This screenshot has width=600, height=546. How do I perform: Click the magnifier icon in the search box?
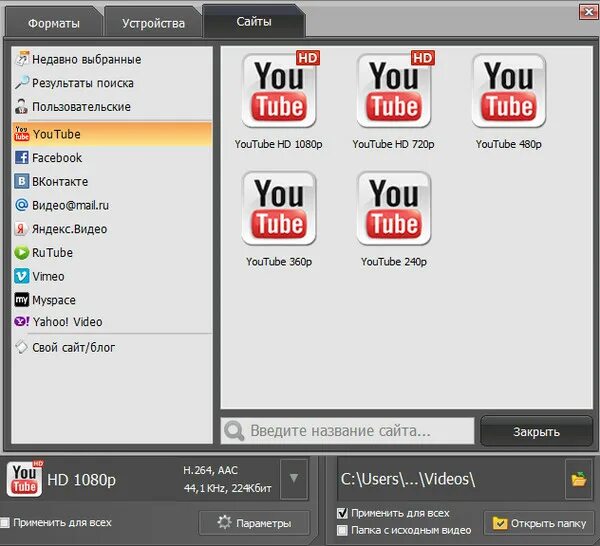click(x=234, y=431)
